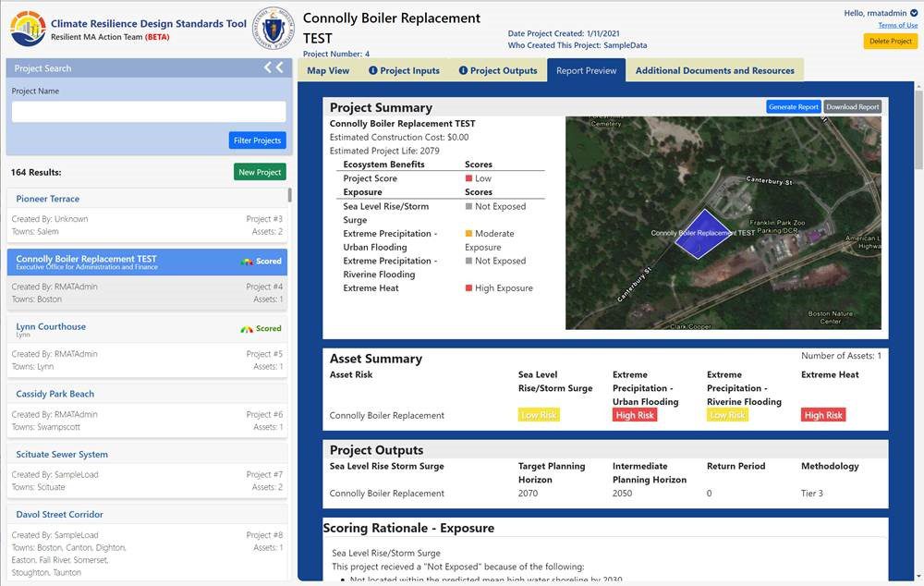This screenshot has height=586, width=924.
Task: Click the satellite map thumbnail
Action: (723, 223)
